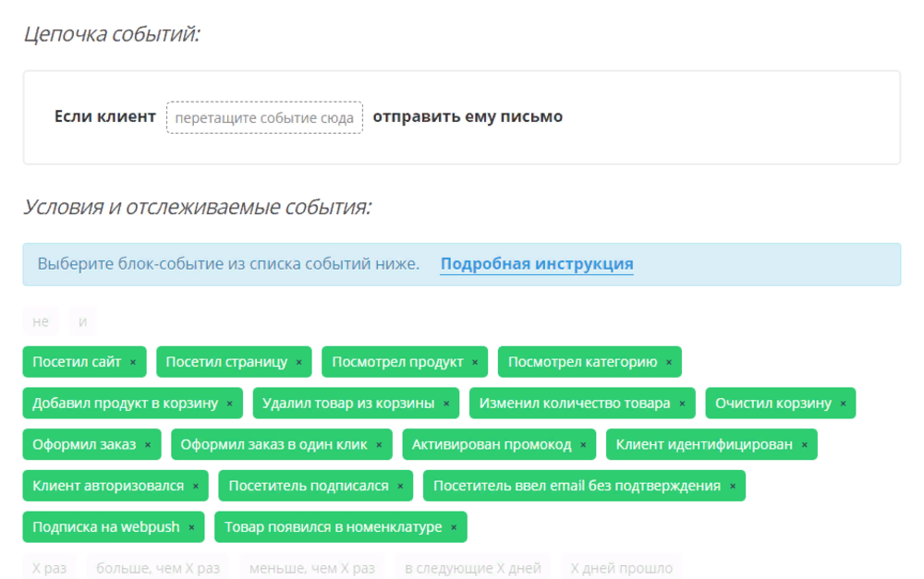Remove 'Добавил продукт в корзину' with x icon
924x579 pixels.
point(230,404)
